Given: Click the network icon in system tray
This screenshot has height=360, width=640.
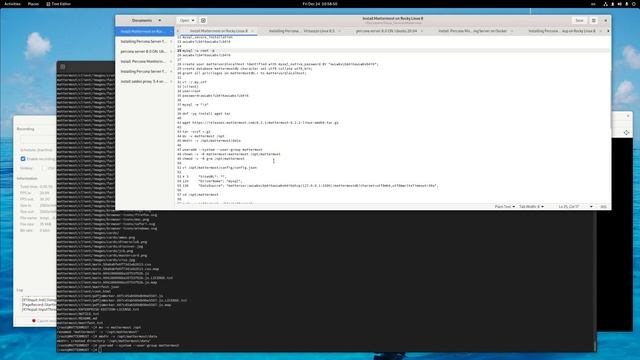Looking at the screenshot, I should pyautogui.click(x=605, y=4).
